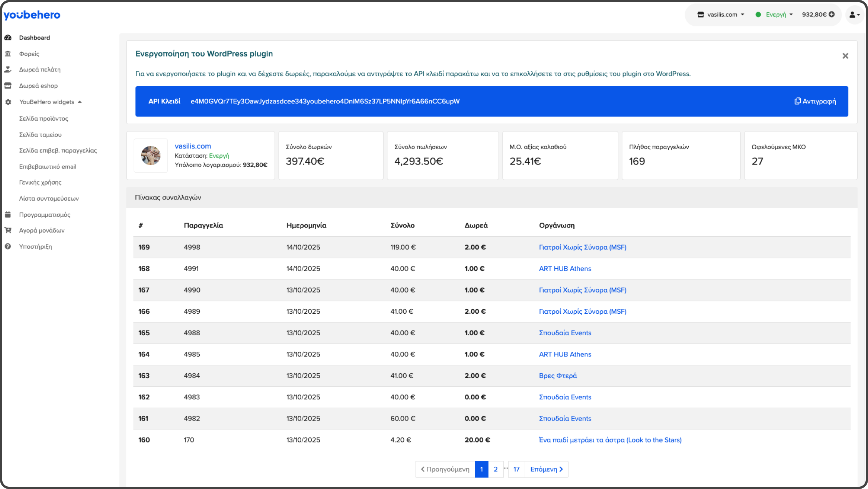Go to page 2 of transactions
Screen dimensions: 868x489
coord(495,469)
